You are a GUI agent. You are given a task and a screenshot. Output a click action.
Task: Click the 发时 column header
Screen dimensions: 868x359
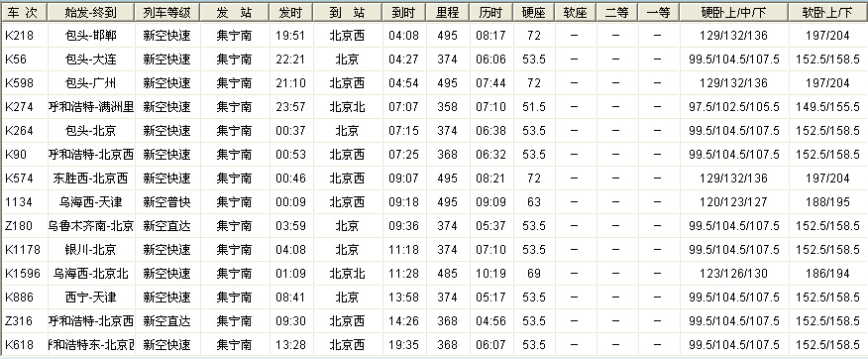[290, 12]
